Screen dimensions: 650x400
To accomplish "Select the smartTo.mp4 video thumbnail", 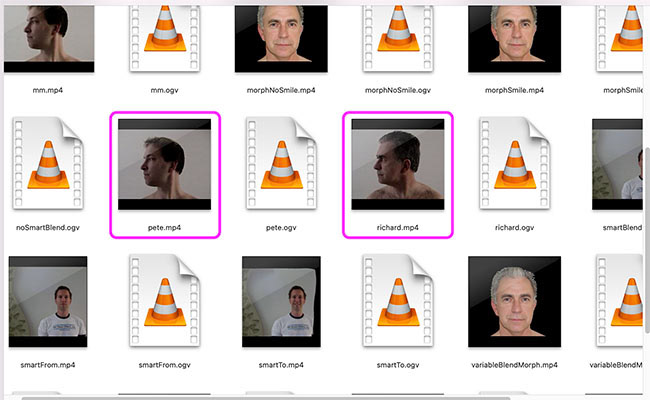I will tap(281, 301).
